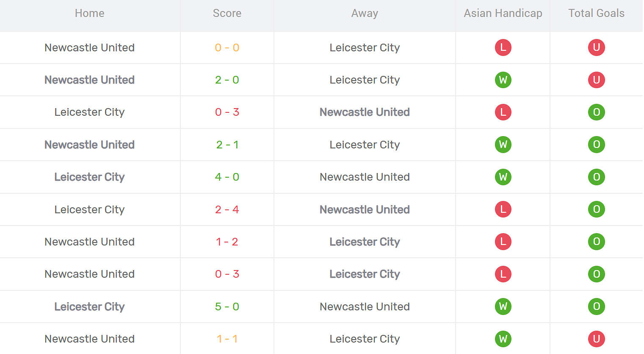
Task: Click the O total goals badge in the 4 - 0 row
Action: (x=596, y=177)
